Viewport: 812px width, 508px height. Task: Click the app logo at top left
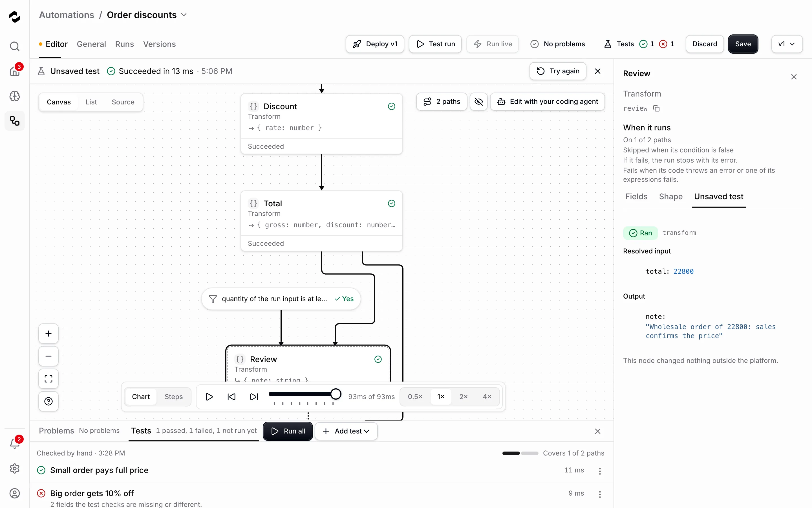(14, 16)
